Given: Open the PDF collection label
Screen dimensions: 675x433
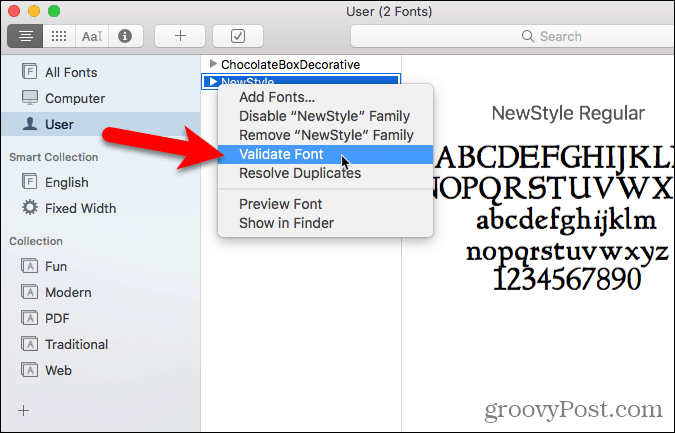Looking at the screenshot, I should 57,319.
